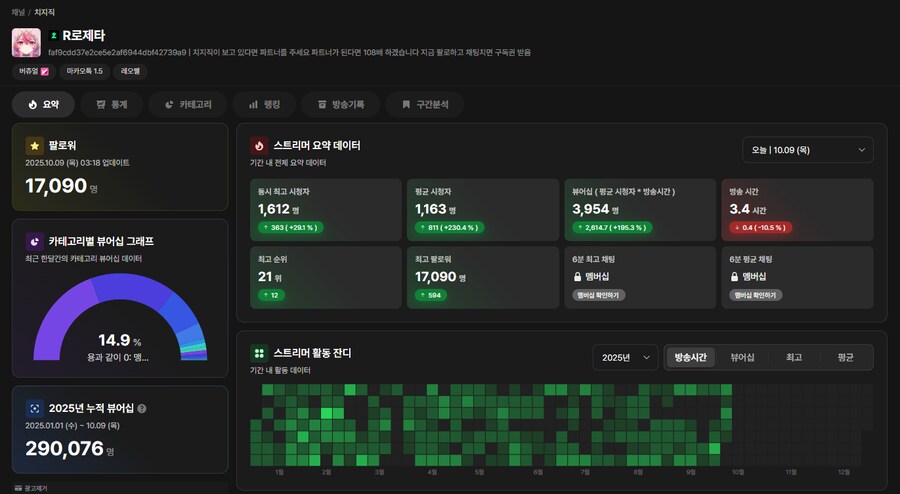Select the 랭킹 tab
The width and height of the screenshot is (900, 494).
(x=264, y=104)
